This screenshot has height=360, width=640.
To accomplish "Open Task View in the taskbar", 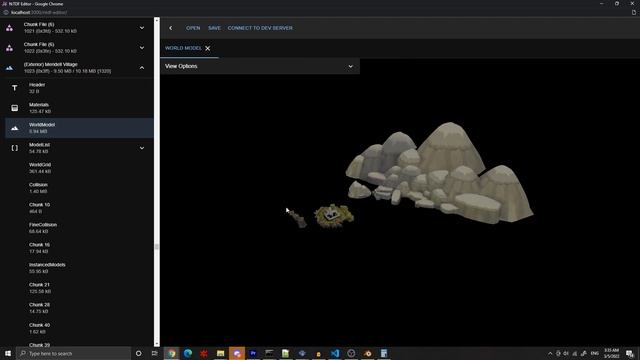I will pyautogui.click(x=154, y=353).
